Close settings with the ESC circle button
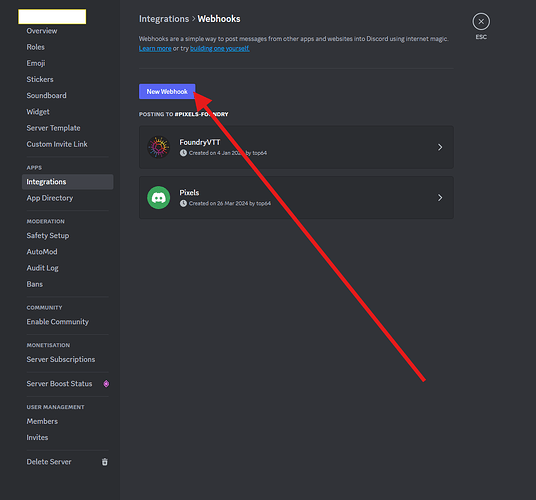The width and height of the screenshot is (536, 500). coord(481,22)
